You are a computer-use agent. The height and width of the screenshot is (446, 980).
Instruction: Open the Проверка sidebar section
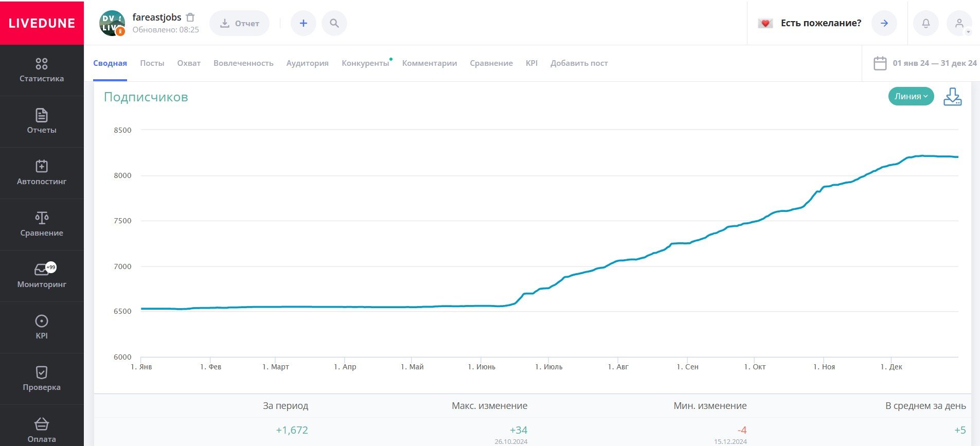42,379
